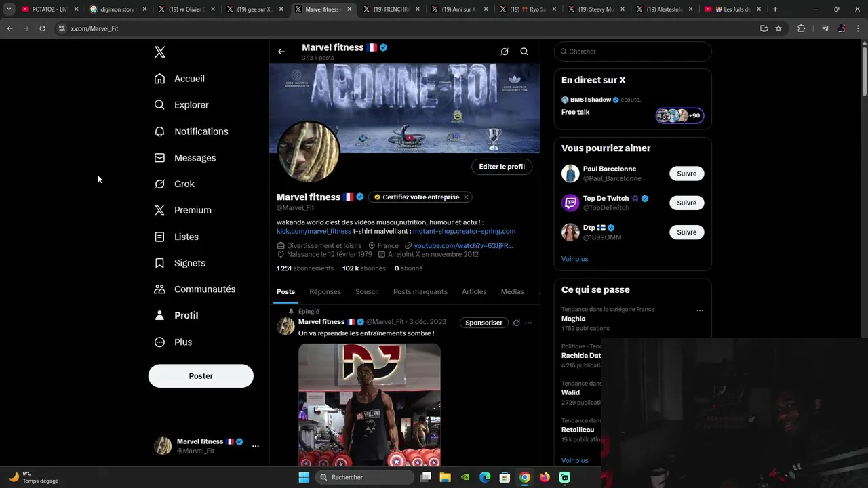Bookmark page with star icon

778,28
